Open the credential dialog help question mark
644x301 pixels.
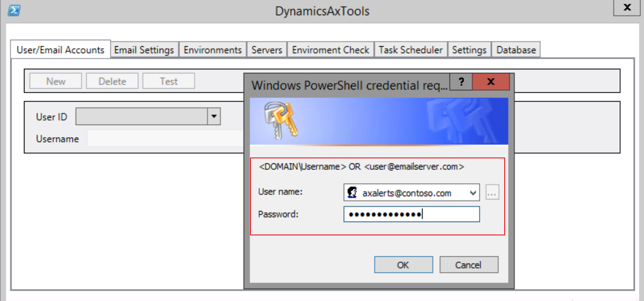pos(461,82)
